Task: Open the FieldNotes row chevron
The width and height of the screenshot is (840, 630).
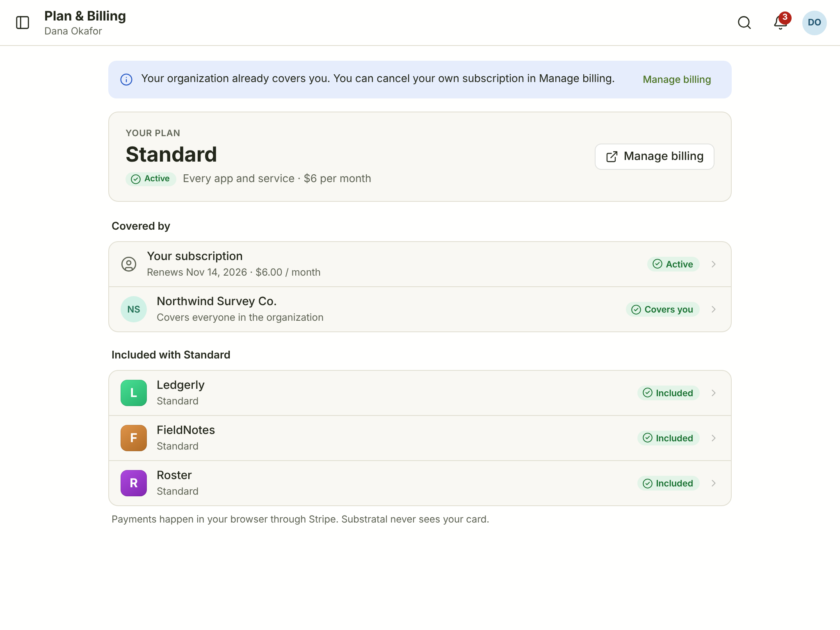Action: 714,438
